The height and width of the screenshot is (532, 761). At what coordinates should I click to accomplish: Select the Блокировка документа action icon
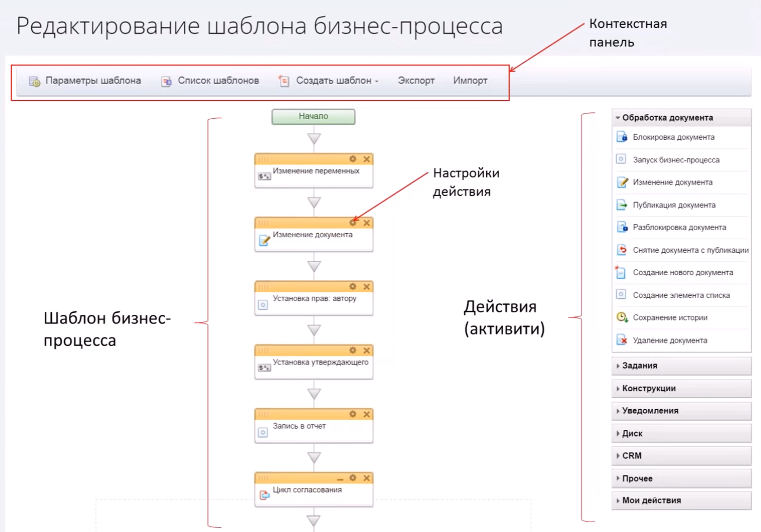pyautogui.click(x=622, y=137)
